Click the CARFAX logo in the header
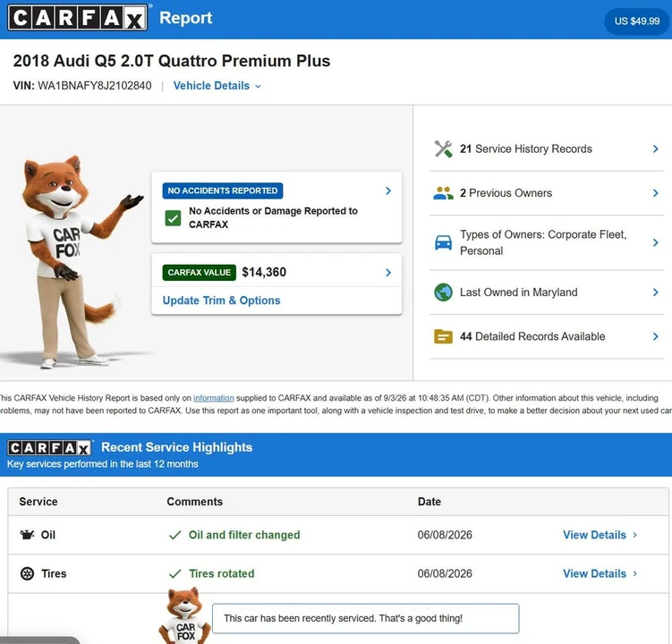672x644 pixels. click(78, 18)
